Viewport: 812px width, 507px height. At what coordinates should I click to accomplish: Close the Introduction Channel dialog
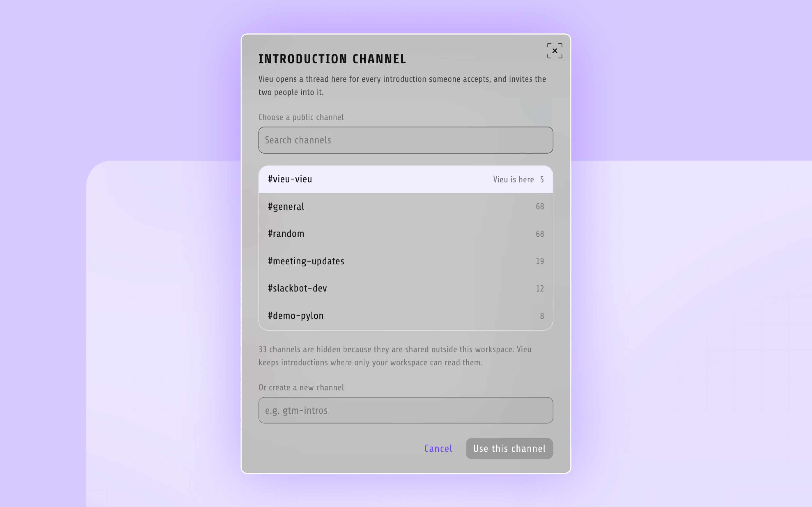point(555,51)
